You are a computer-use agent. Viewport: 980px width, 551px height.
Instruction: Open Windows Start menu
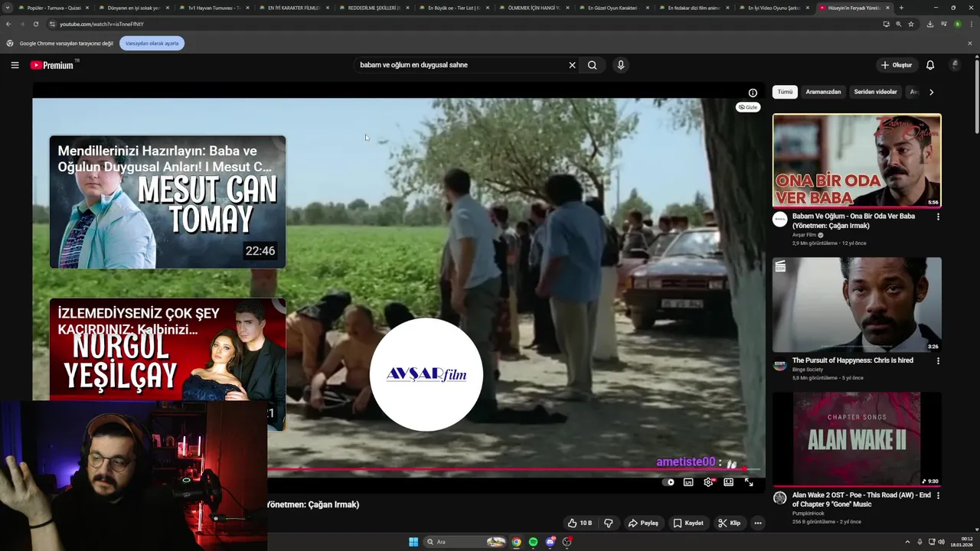click(x=413, y=542)
